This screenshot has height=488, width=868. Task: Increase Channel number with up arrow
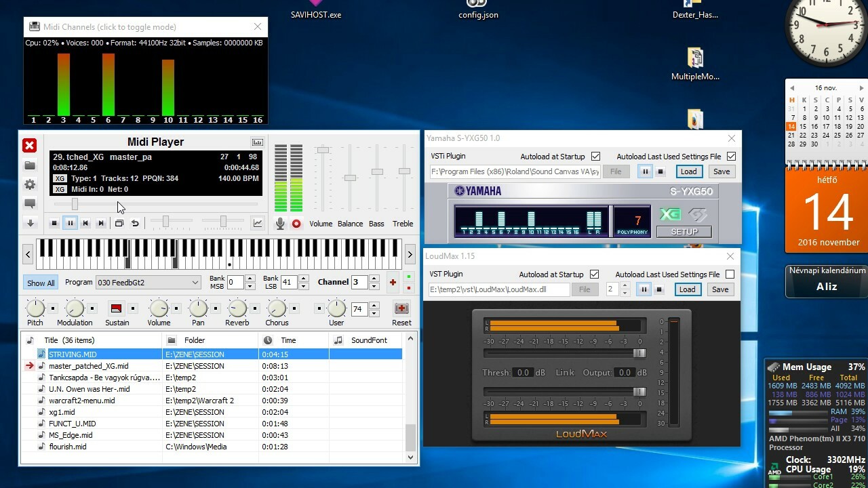(374, 279)
